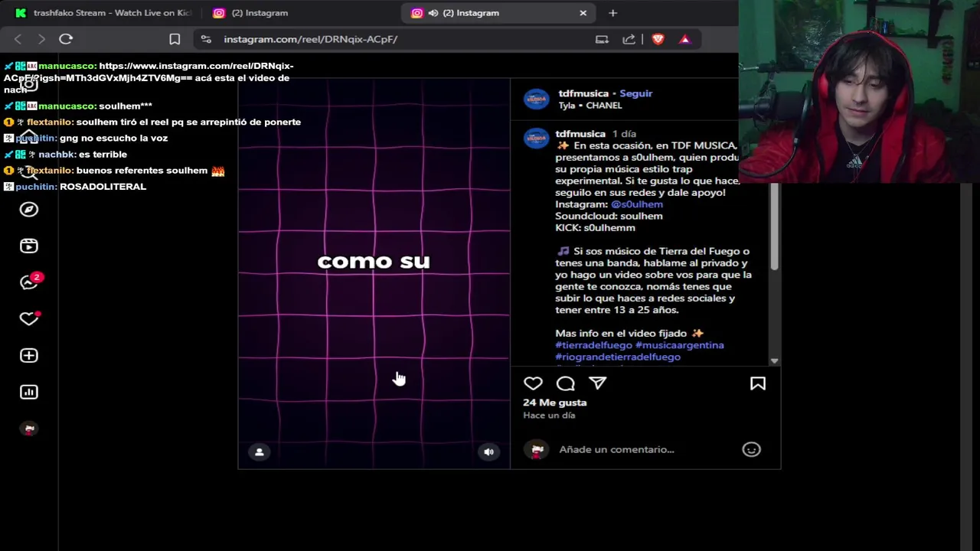Like the reel with heart icon
The width and height of the screenshot is (980, 551).
533,383
